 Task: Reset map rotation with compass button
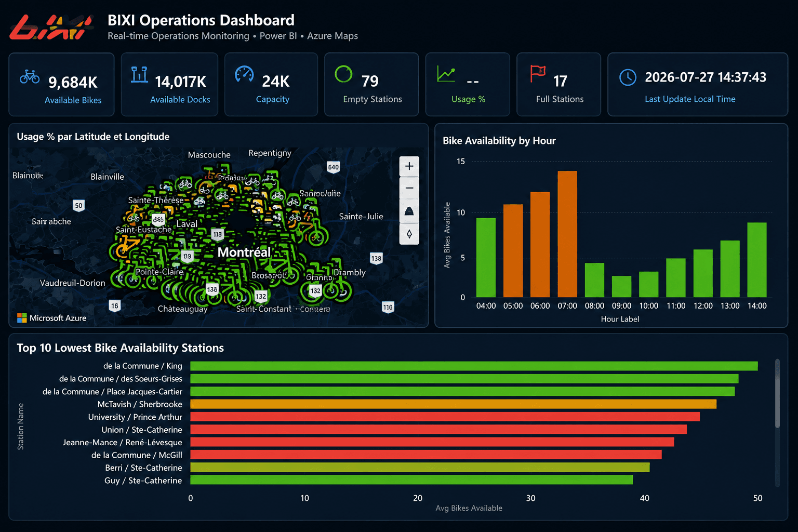point(409,234)
